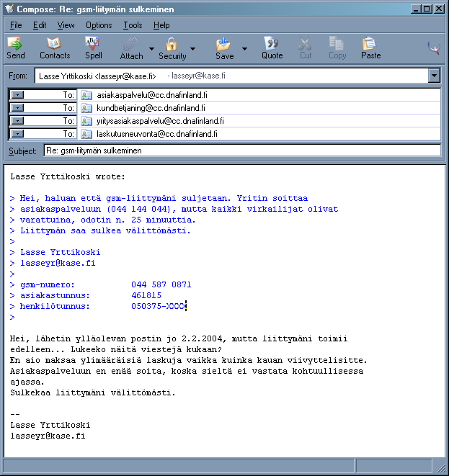The height and width of the screenshot is (476, 449).
Task: Expand the Security dropdown arrow
Action: (x=192, y=48)
